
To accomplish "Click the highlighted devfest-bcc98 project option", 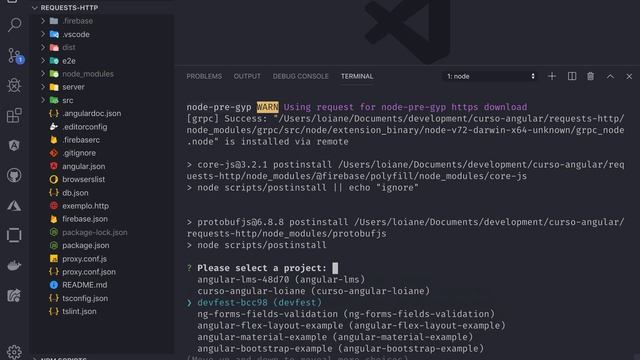I will [x=259, y=302].
